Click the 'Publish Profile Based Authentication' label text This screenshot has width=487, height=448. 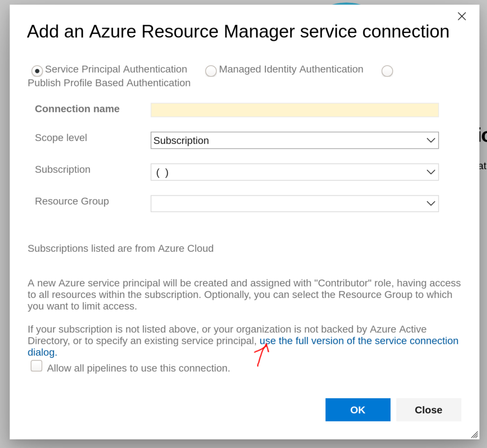click(x=109, y=83)
